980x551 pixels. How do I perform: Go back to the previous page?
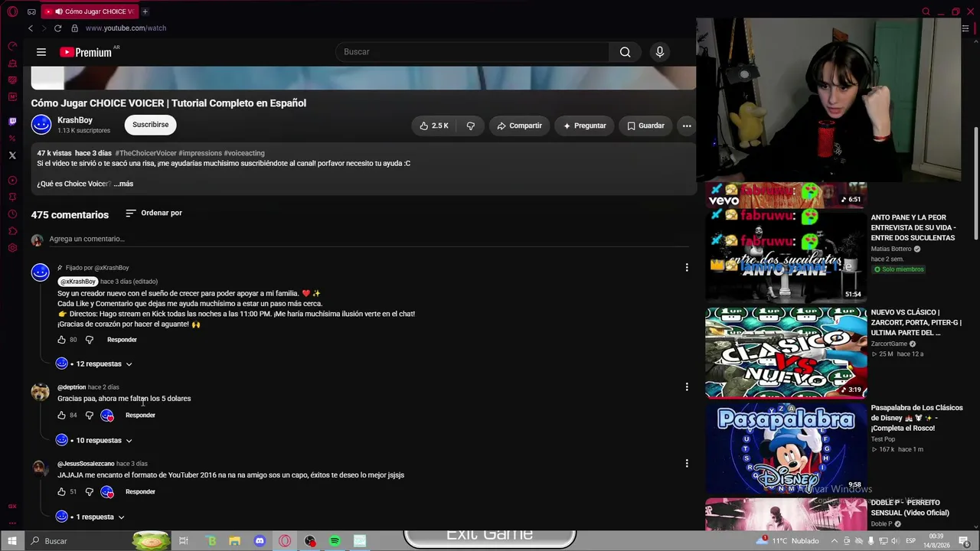[x=31, y=28]
